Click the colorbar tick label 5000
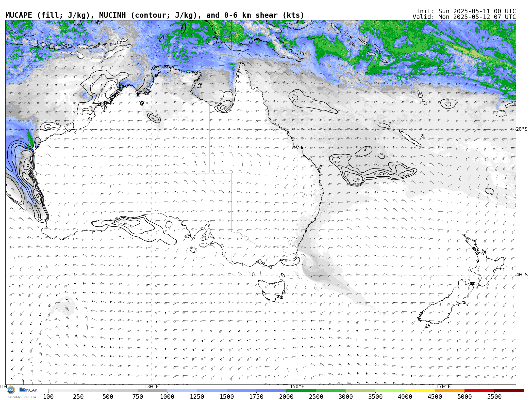 click(465, 397)
